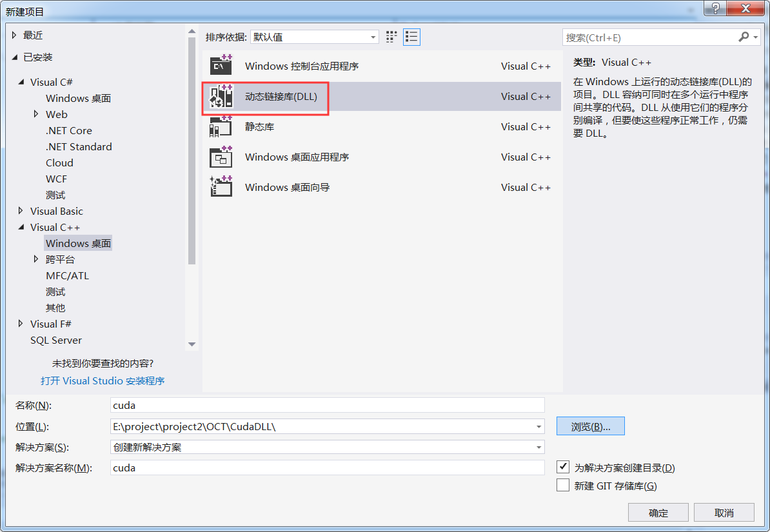Click the 解决方案名称 input field
The image size is (770, 532).
(328, 468)
